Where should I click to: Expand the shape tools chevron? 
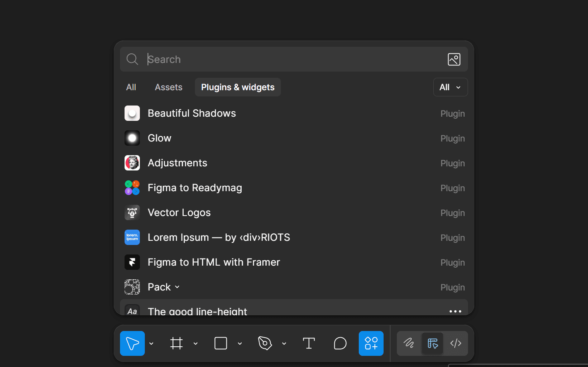(x=240, y=343)
